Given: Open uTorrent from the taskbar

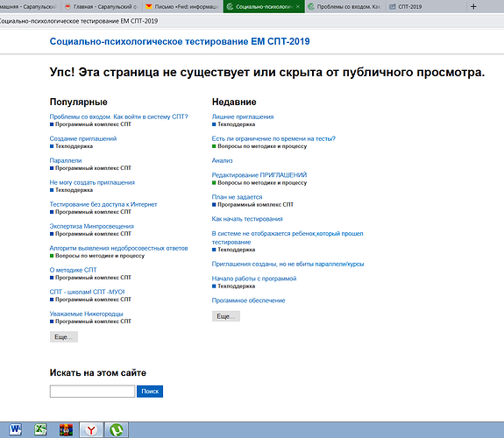Looking at the screenshot, I should tap(117, 430).
